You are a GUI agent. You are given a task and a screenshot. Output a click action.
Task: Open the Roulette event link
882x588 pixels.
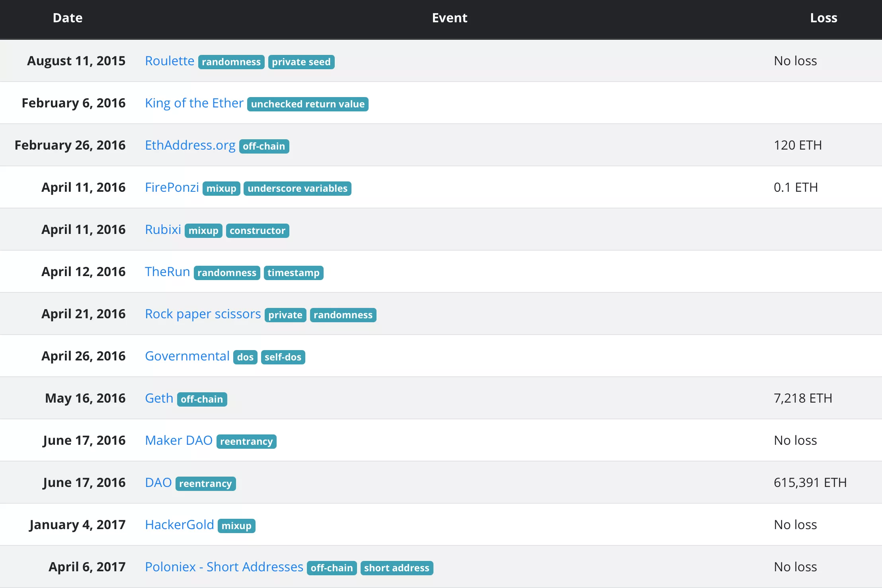click(170, 61)
